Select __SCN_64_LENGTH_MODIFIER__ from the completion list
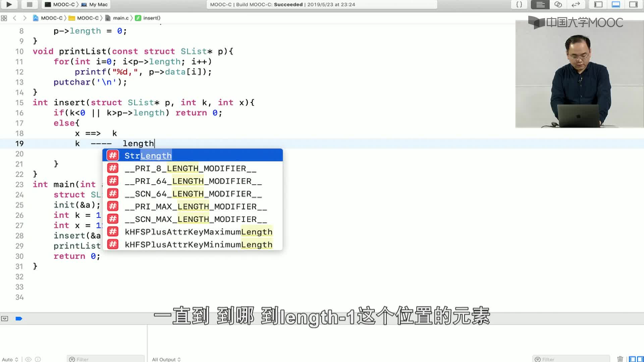This screenshot has height=362, width=644. point(193,194)
